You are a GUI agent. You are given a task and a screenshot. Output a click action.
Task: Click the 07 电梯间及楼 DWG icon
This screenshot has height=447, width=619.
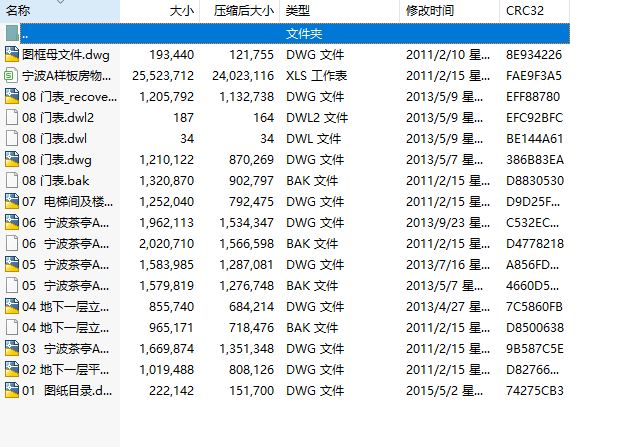pyautogui.click(x=12, y=202)
